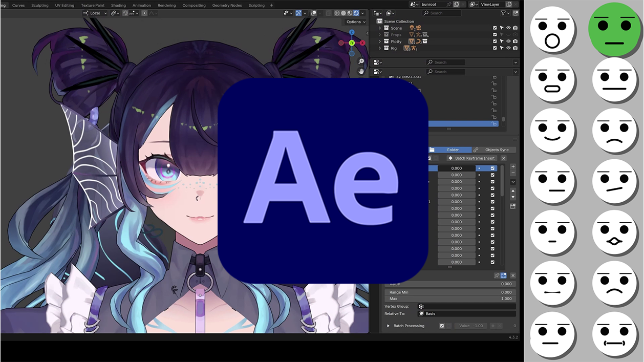This screenshot has width=644, height=362.
Task: Expand the Rig collection in outliner
Action: coord(380,48)
